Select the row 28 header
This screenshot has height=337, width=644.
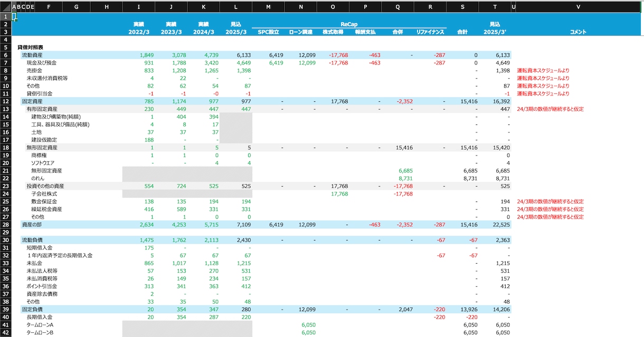pyautogui.click(x=5, y=225)
